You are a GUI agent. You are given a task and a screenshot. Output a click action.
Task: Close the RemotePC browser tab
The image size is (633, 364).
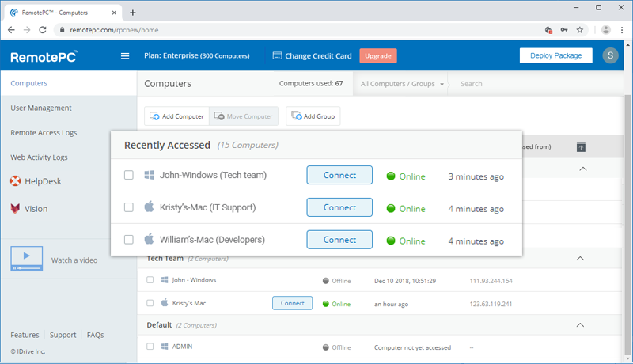click(x=114, y=13)
